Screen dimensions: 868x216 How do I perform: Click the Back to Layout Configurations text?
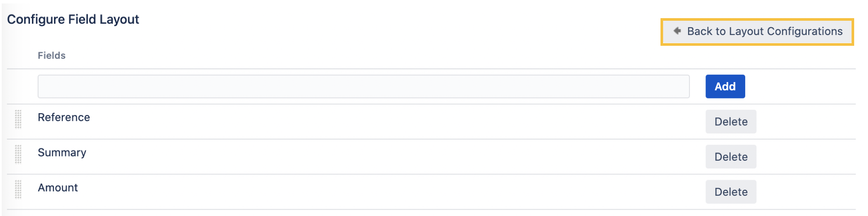pos(765,32)
